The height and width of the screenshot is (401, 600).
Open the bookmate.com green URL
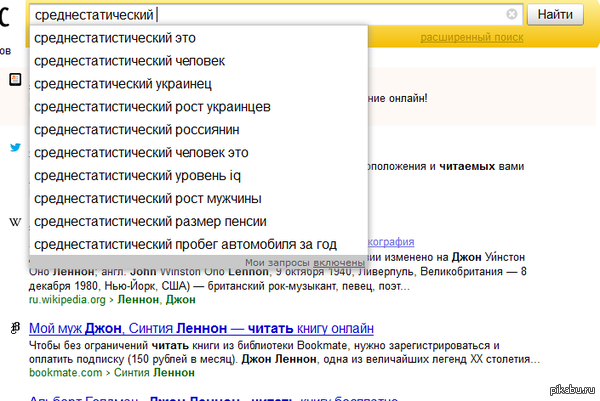65,373
